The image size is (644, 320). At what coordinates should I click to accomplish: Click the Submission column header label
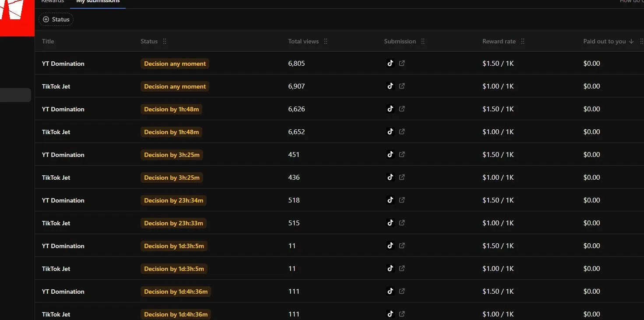[400, 41]
